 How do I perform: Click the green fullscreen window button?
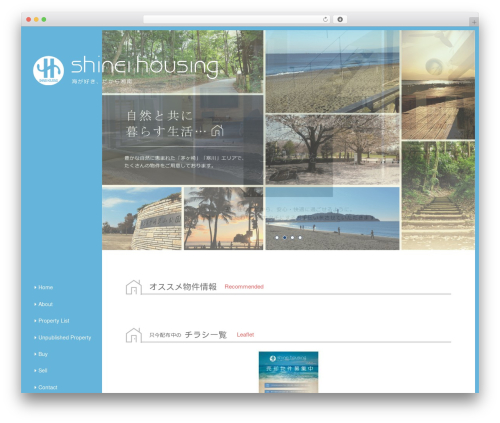[x=44, y=20]
